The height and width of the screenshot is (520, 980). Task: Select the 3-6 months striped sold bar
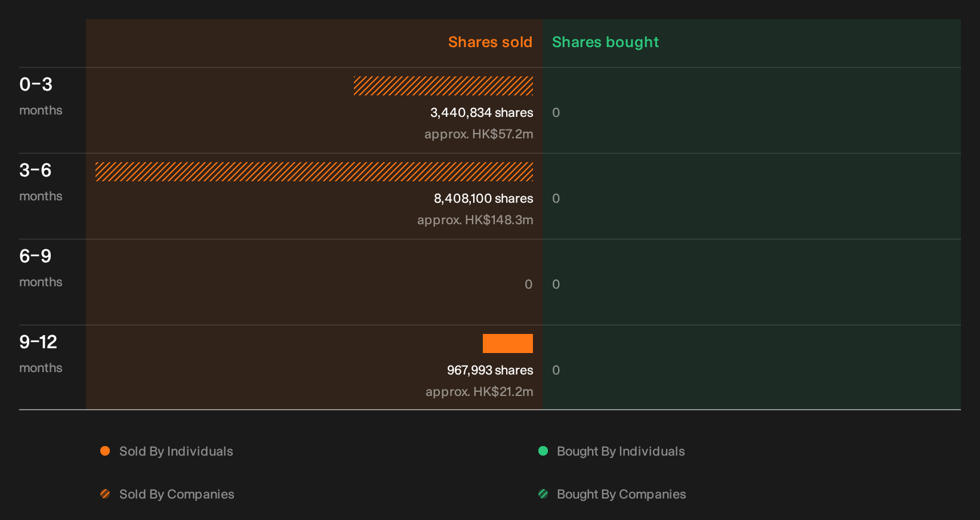coord(314,172)
